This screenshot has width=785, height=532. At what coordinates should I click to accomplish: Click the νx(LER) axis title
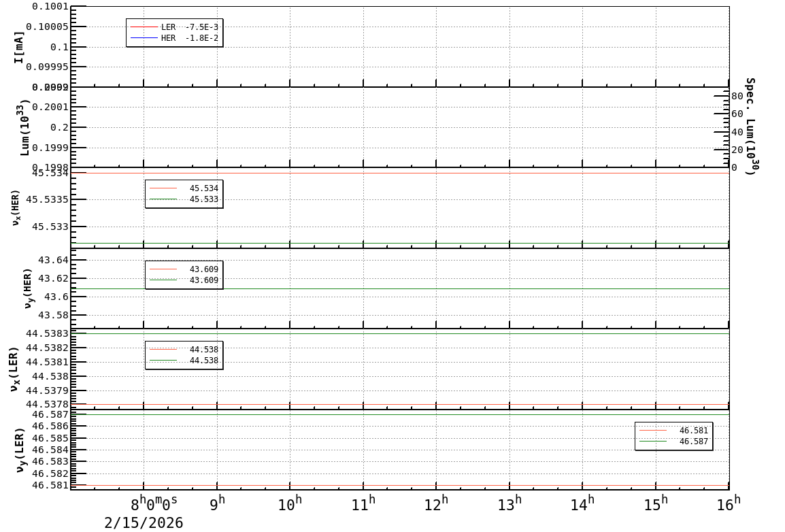(x=14, y=369)
